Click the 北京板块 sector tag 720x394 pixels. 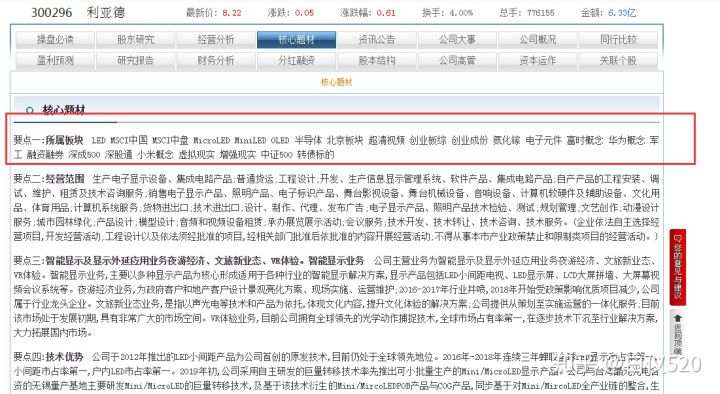[345, 140]
